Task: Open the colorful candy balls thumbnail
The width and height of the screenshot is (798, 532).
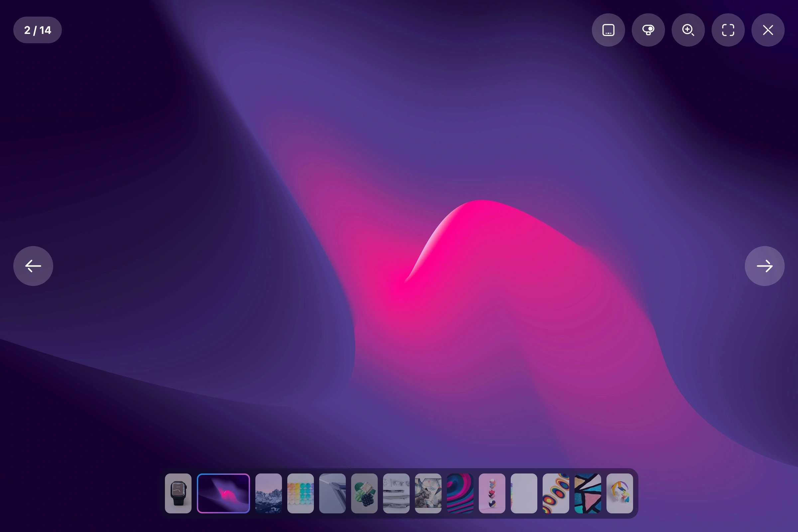Action: (x=300, y=493)
